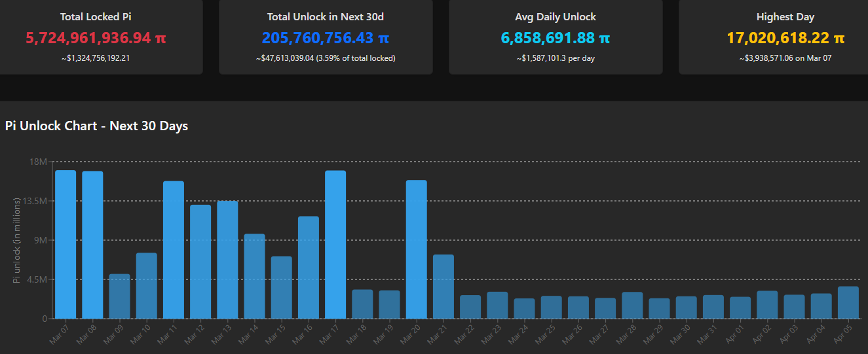Click the Apr 05 bar
Viewport: 868px width, 354px height.
point(848,302)
